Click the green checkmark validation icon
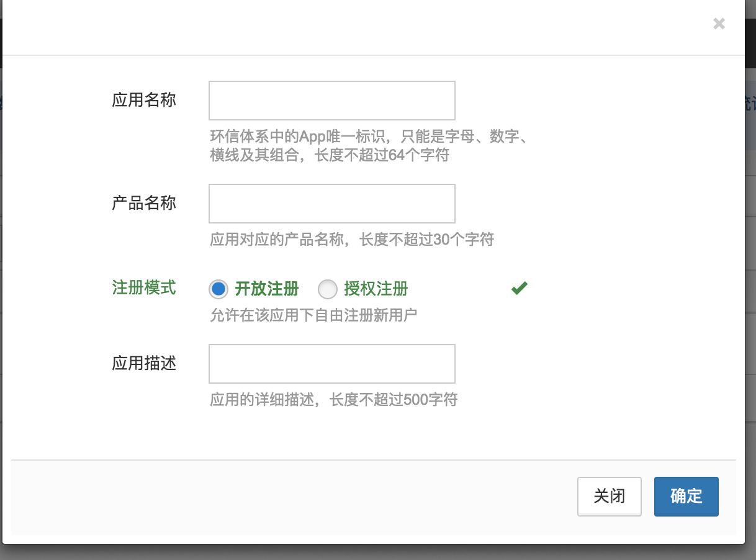The width and height of the screenshot is (756, 560). click(519, 288)
